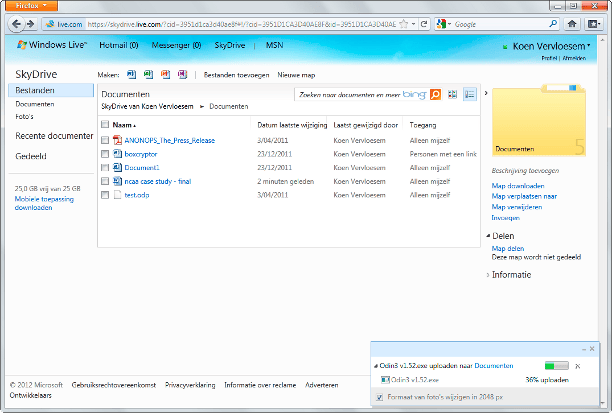Click the Google search magnifier icon
This screenshot has height=413, width=612.
(553, 24)
